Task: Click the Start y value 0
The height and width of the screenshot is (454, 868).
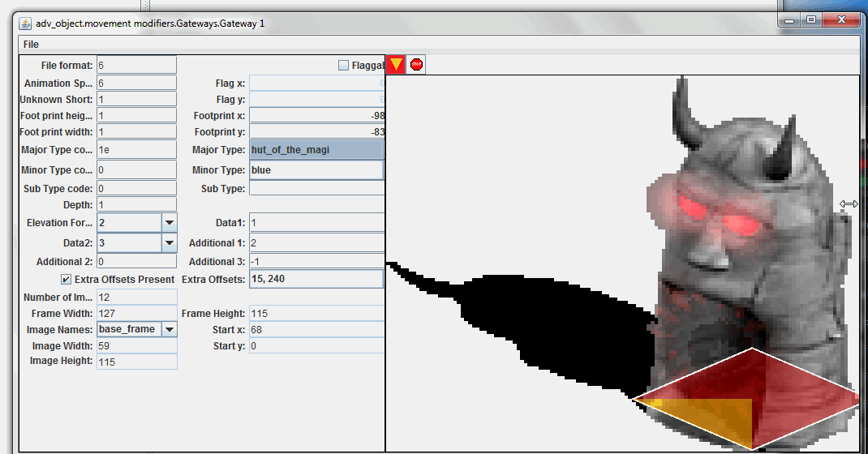Action: click(x=316, y=345)
